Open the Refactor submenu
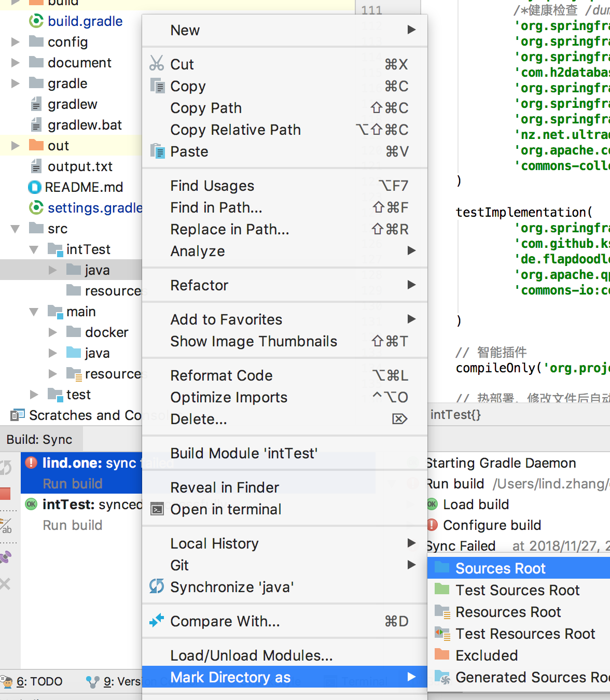 pos(285,285)
